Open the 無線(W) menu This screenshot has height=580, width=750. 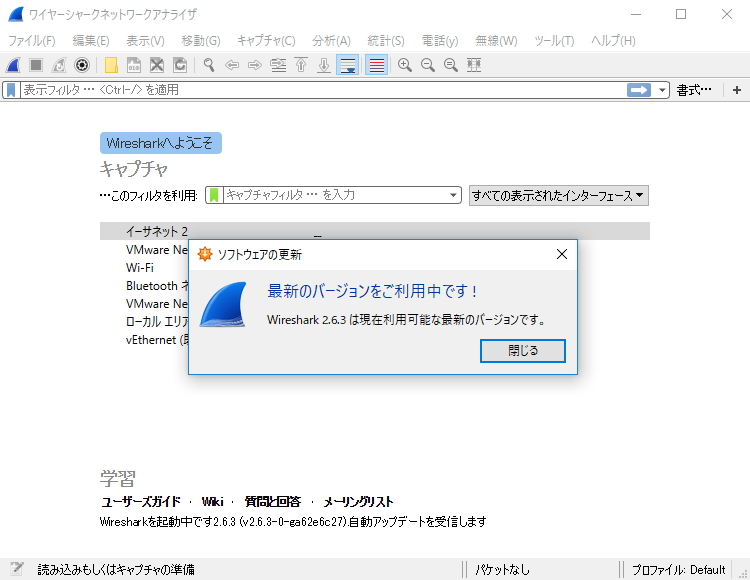tap(496, 41)
